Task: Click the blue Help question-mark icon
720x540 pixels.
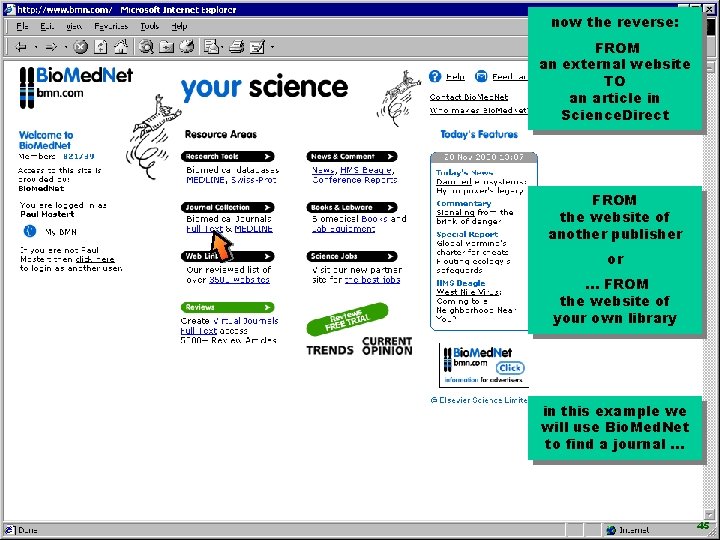Action: [x=435, y=76]
